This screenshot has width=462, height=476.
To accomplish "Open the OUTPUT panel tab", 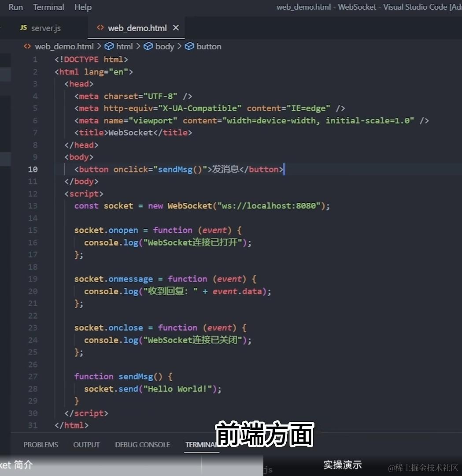I will (x=86, y=445).
